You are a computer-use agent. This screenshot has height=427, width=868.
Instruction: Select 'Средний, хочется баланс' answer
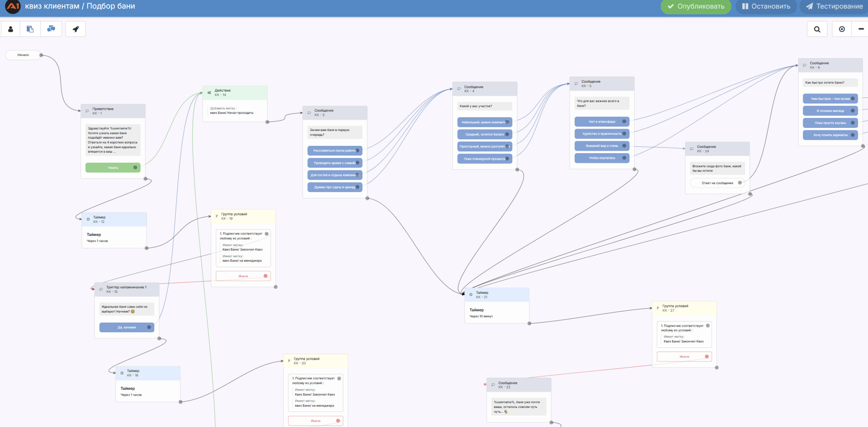(x=485, y=134)
